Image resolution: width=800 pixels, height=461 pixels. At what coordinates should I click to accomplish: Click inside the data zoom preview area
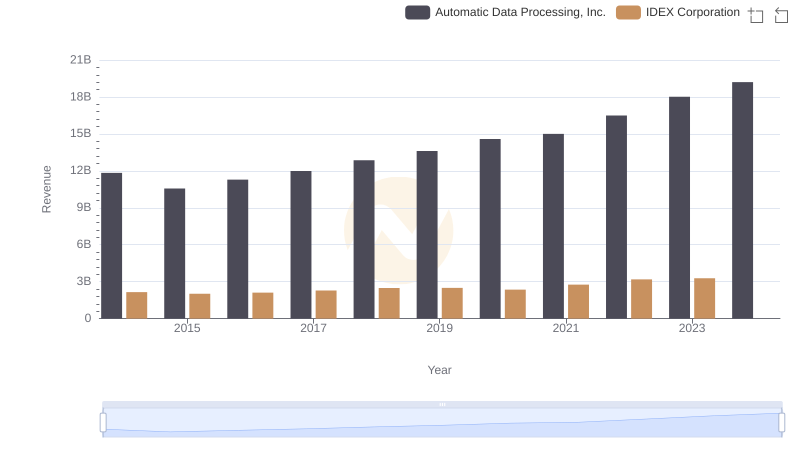(x=442, y=423)
